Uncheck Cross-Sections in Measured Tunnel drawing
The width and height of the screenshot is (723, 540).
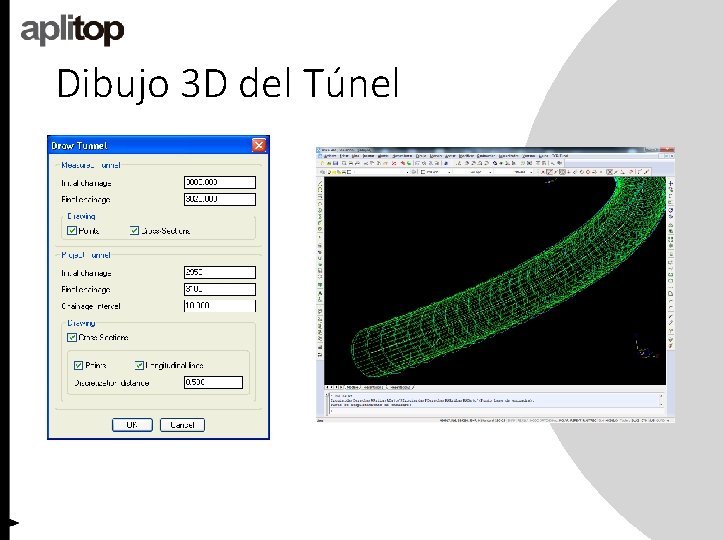(x=134, y=231)
